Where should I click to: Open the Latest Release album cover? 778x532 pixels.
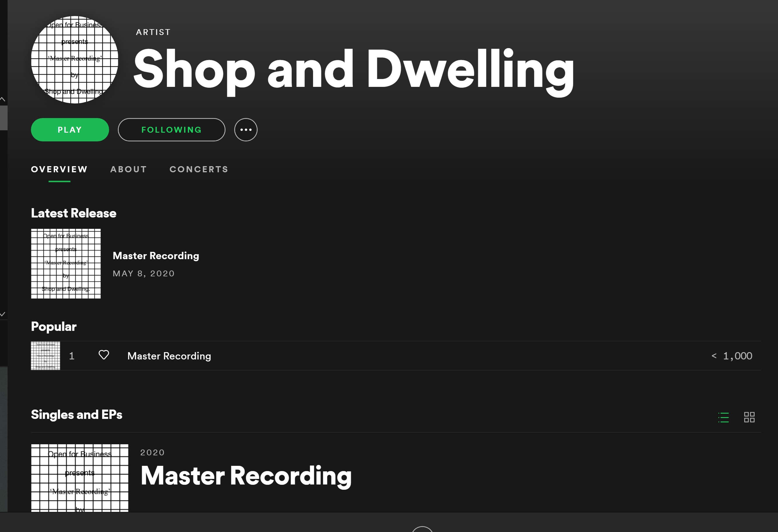[x=66, y=264]
